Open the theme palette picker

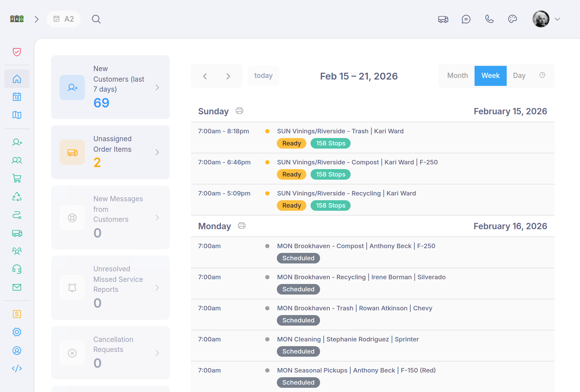[x=512, y=19]
